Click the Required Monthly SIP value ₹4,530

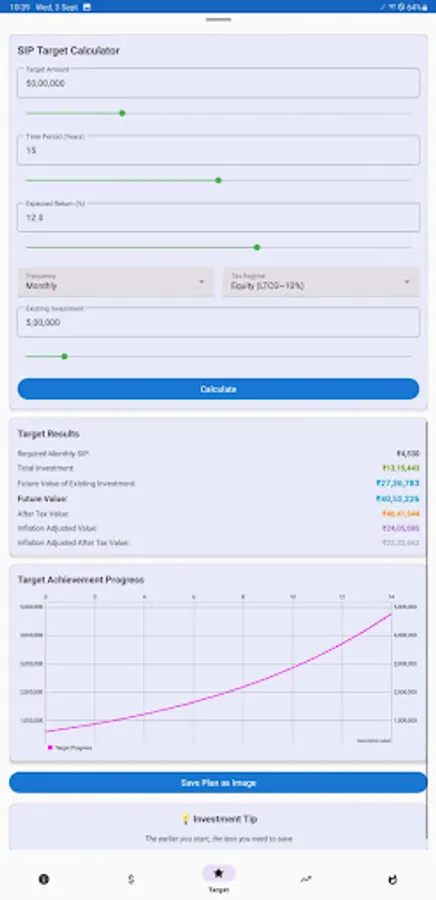pyautogui.click(x=408, y=453)
